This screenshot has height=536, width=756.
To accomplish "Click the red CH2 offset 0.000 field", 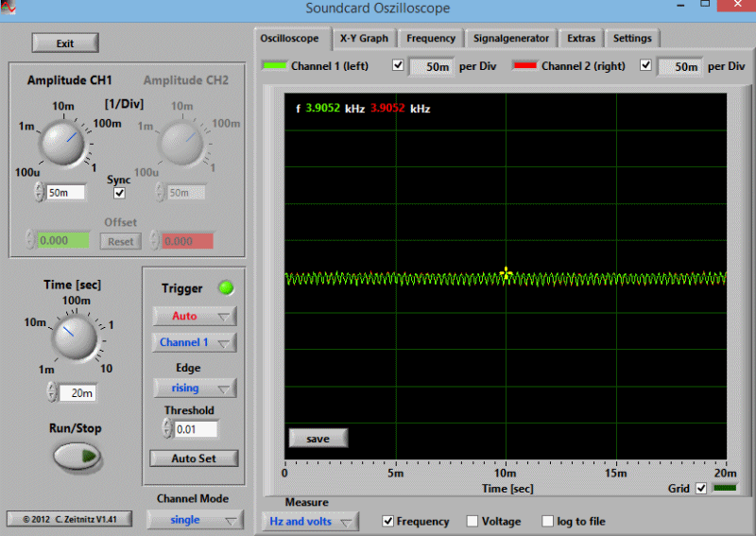I will tap(187, 241).
